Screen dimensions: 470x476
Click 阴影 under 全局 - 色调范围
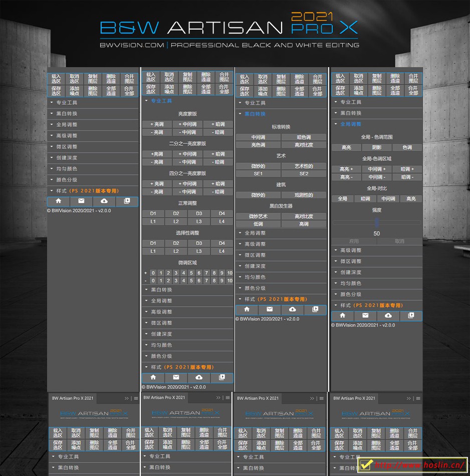(x=377, y=147)
